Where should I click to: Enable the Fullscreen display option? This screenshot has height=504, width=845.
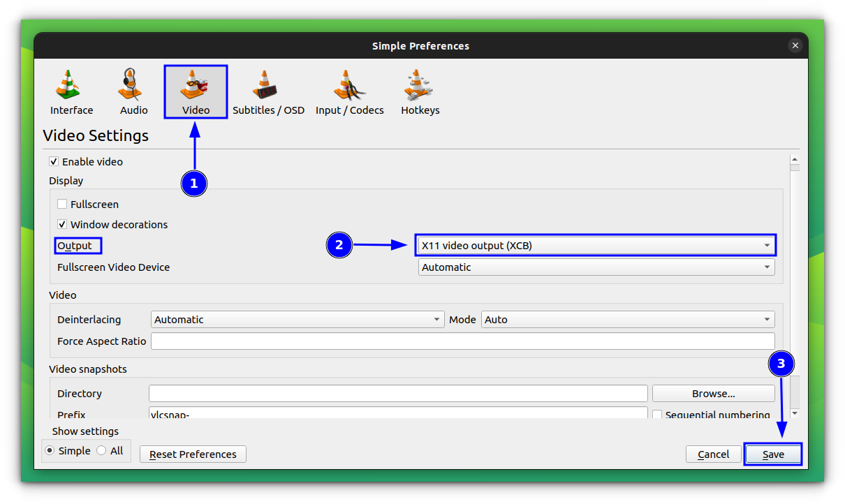(62, 204)
